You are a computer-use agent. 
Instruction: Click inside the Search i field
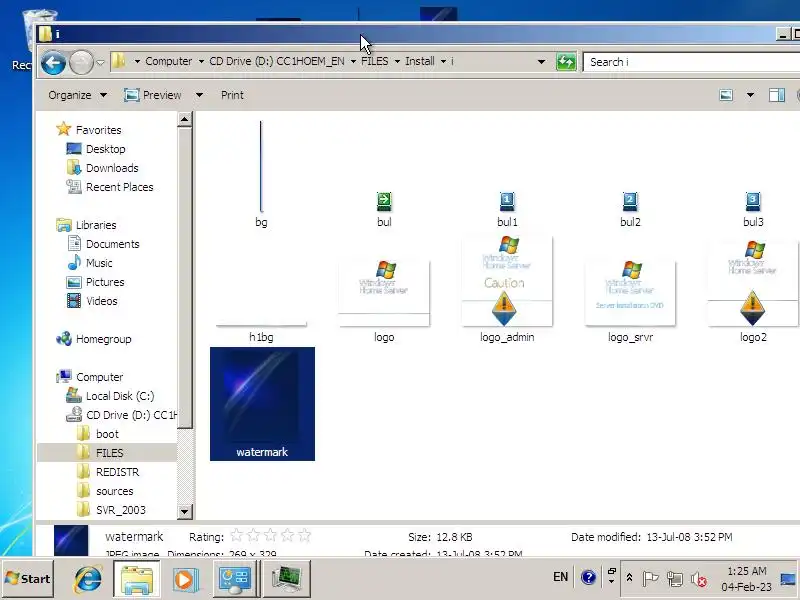point(691,62)
